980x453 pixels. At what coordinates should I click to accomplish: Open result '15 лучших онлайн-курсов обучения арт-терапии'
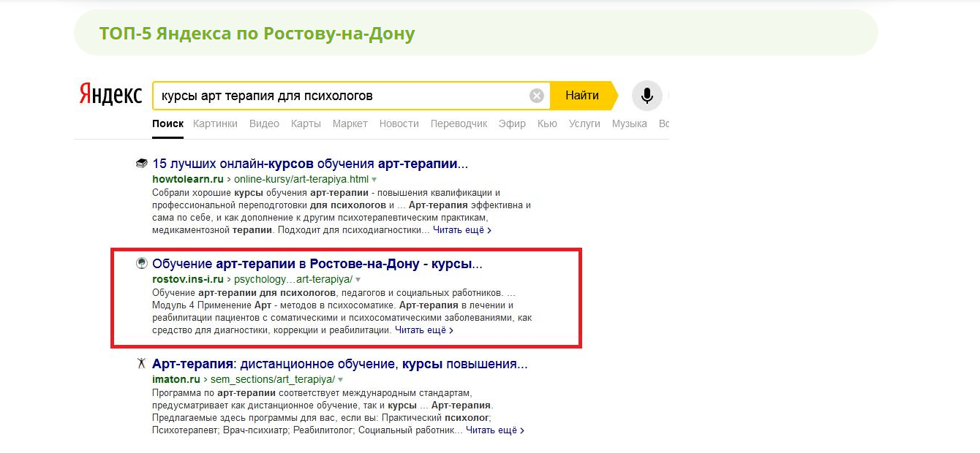point(310,164)
